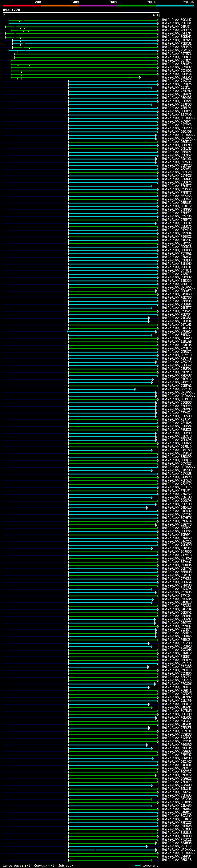
Task: Select the red ~20% identity legend segment
Action: tap(22, 6)
